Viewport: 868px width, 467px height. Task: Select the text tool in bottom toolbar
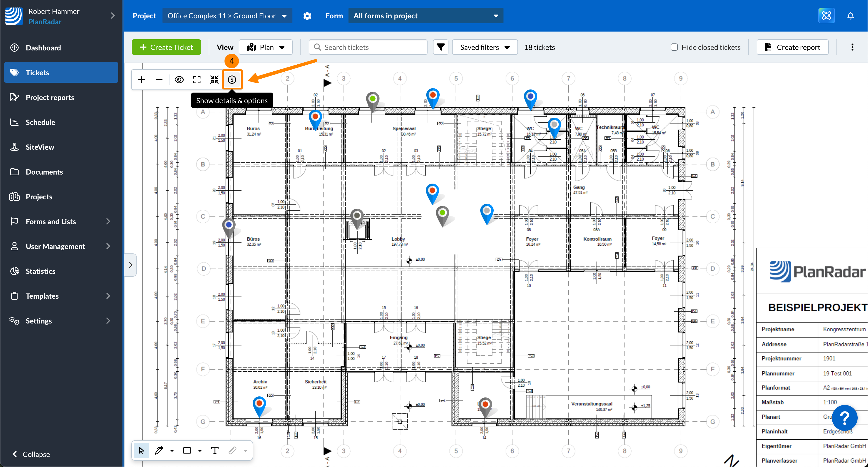coord(215,450)
